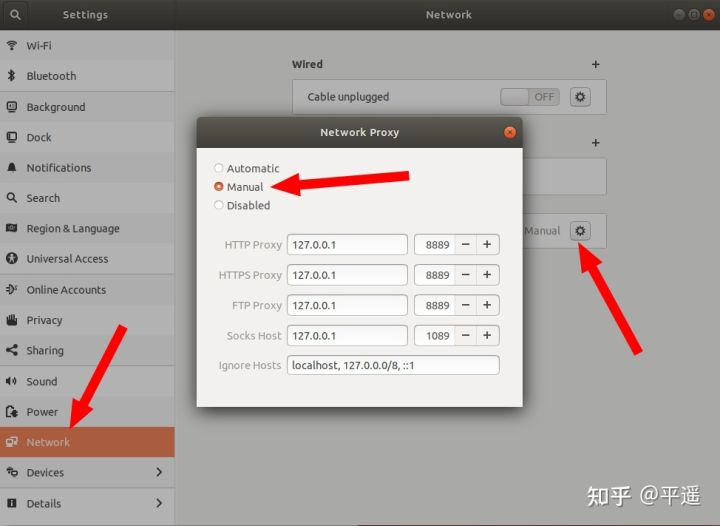Add a wired connection with plus icon
The height and width of the screenshot is (526, 720).
point(596,64)
